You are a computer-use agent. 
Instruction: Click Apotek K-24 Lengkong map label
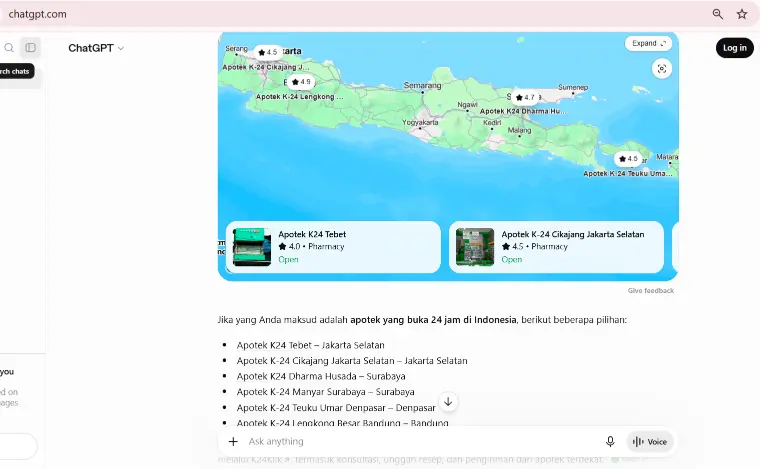tap(300, 96)
